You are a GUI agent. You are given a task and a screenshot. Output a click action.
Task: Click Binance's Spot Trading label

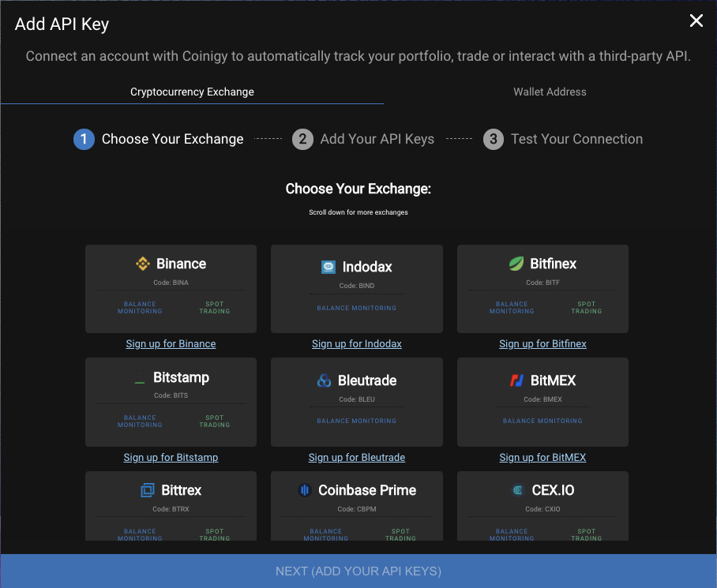215,308
